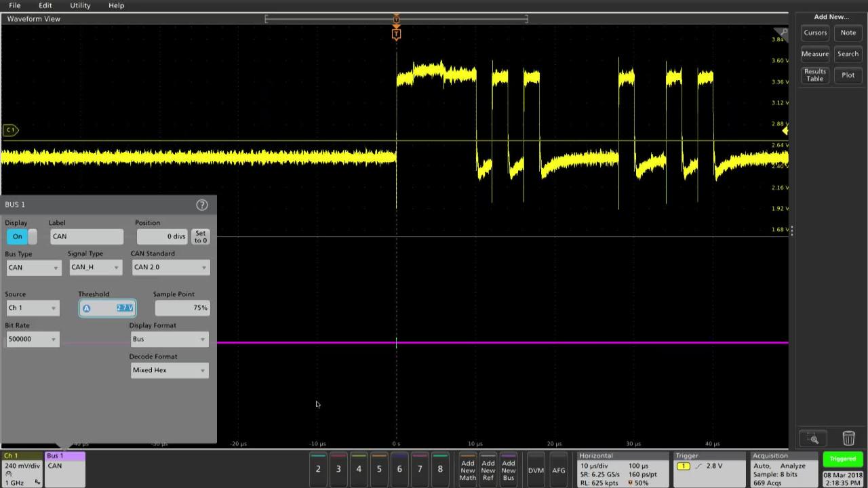Open the DVM badge
Image resolution: width=868 pixels, height=488 pixels.
[535, 469]
